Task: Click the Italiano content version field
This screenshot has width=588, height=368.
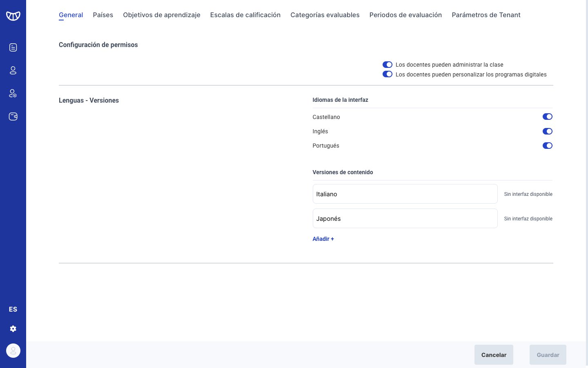Action: pos(405,194)
